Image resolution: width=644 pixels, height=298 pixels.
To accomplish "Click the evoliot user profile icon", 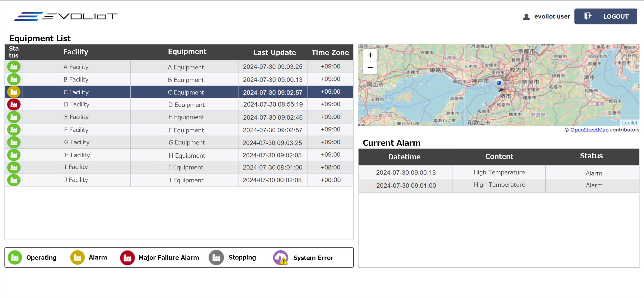I will (526, 17).
